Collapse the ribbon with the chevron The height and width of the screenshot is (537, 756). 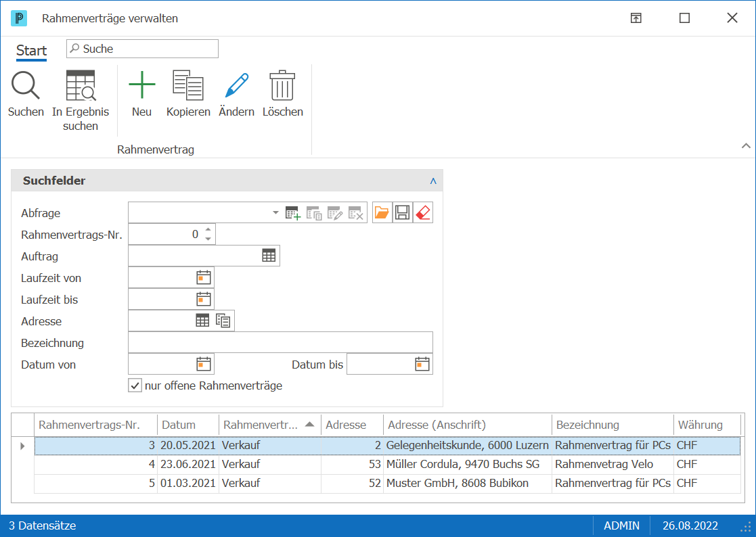746,145
